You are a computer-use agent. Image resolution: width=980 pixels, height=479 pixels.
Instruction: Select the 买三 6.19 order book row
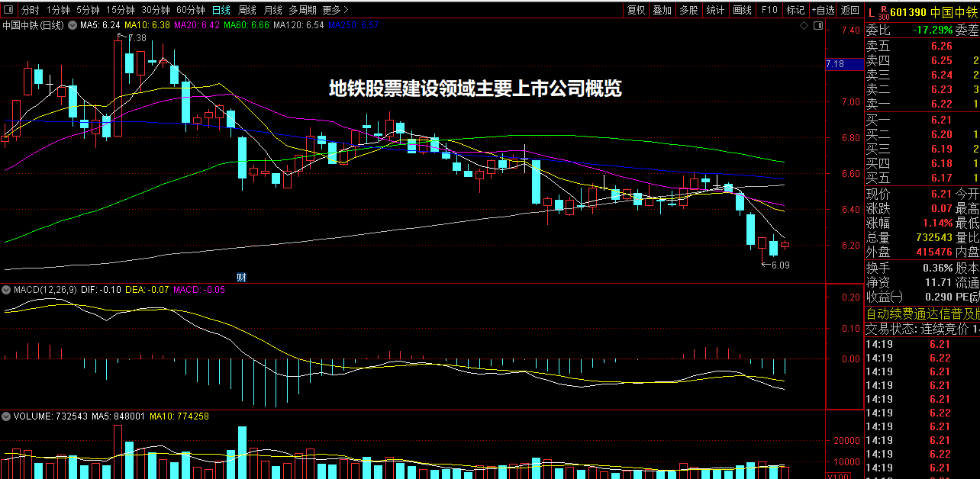click(x=922, y=149)
